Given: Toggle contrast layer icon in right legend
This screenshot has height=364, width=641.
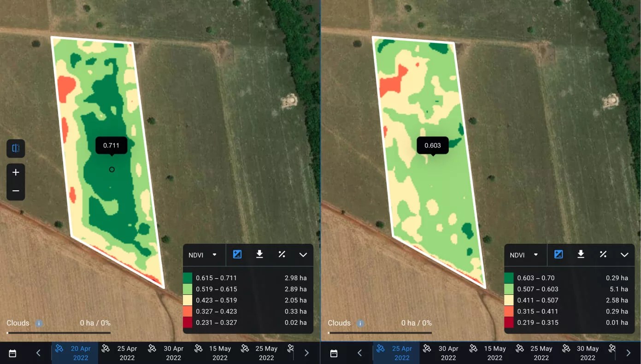Looking at the screenshot, I should [x=559, y=254].
